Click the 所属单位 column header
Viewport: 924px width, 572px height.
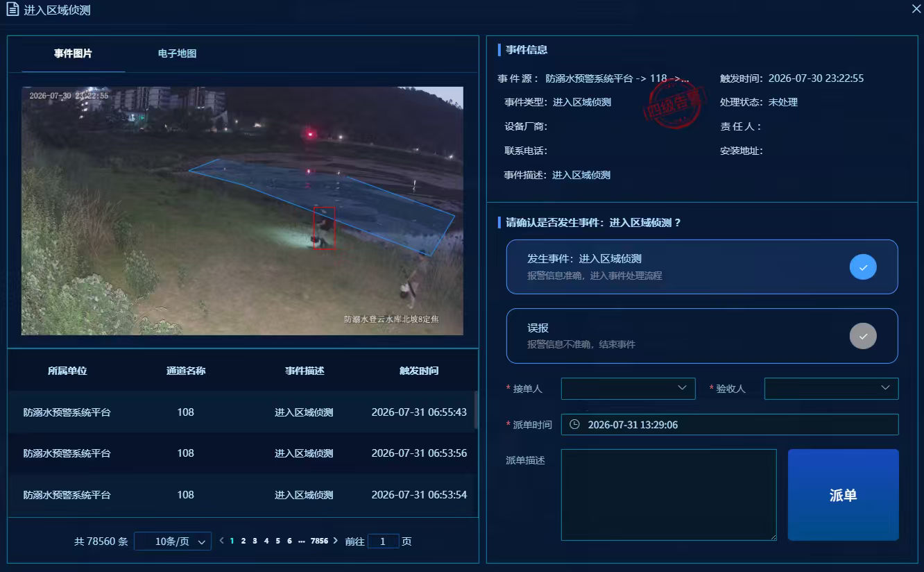click(67, 371)
